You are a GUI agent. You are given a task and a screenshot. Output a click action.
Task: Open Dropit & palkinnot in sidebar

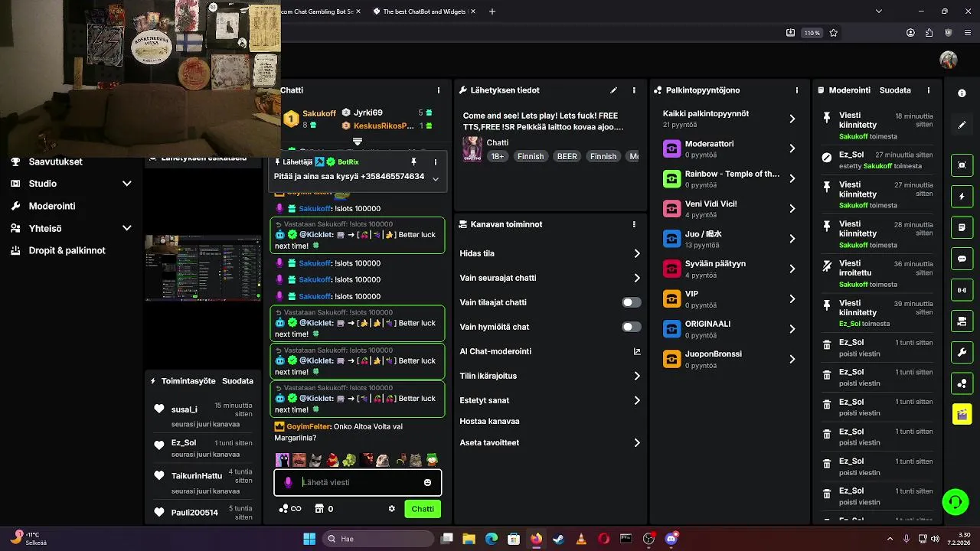click(x=67, y=250)
